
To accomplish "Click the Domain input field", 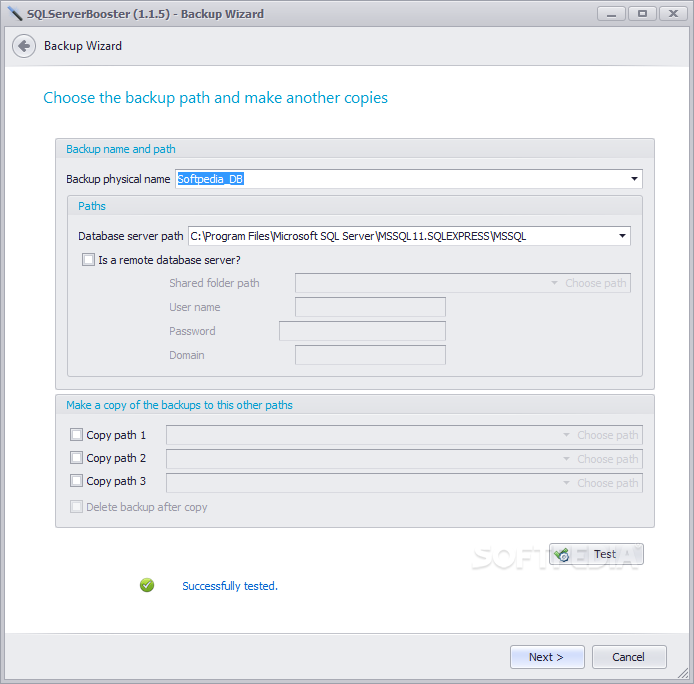I will tap(370, 355).
